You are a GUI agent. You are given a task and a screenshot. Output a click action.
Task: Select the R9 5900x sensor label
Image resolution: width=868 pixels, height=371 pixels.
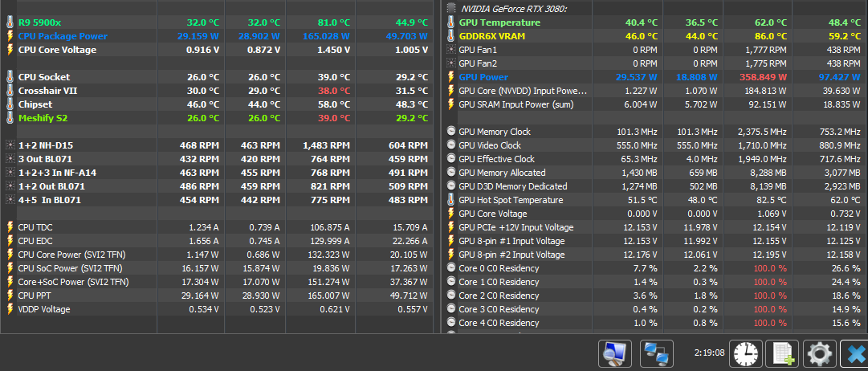click(x=40, y=22)
